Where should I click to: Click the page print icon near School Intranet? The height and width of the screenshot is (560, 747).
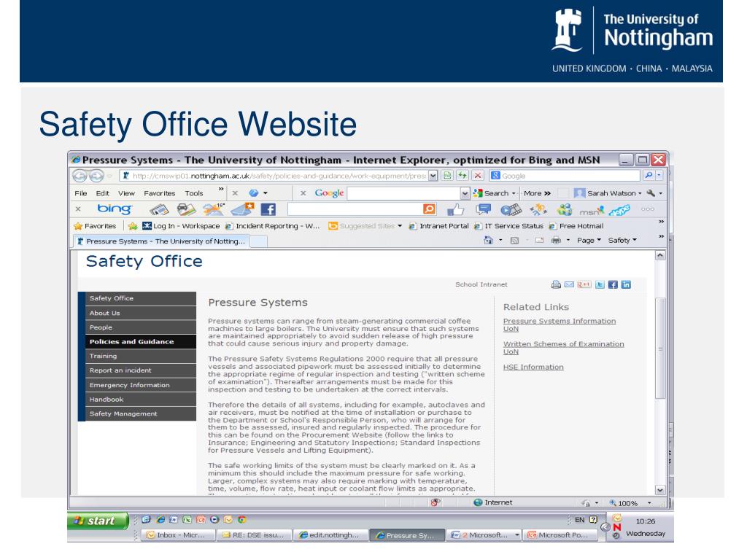tap(556, 285)
